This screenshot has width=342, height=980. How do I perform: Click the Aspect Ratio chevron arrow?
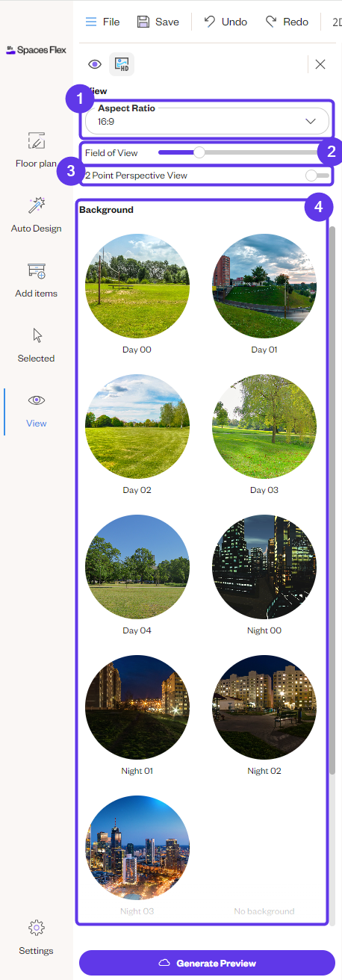pyautogui.click(x=311, y=121)
